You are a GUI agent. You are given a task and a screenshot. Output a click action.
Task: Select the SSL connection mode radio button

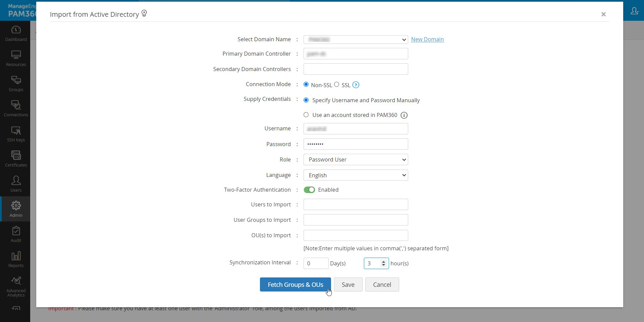coord(336,85)
